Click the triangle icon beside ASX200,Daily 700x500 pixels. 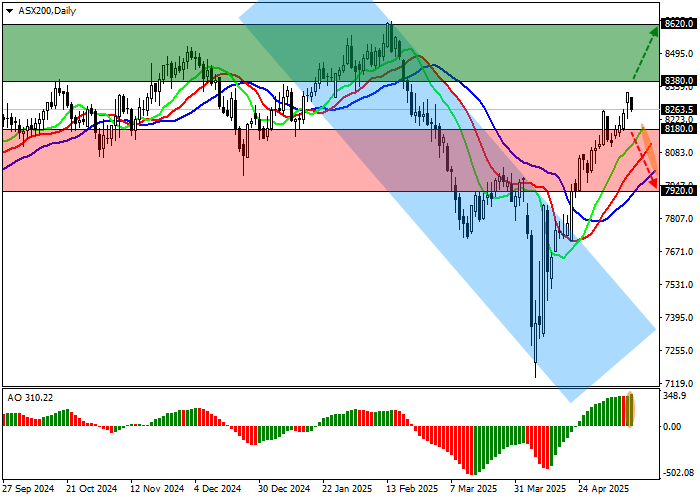pos(7,9)
